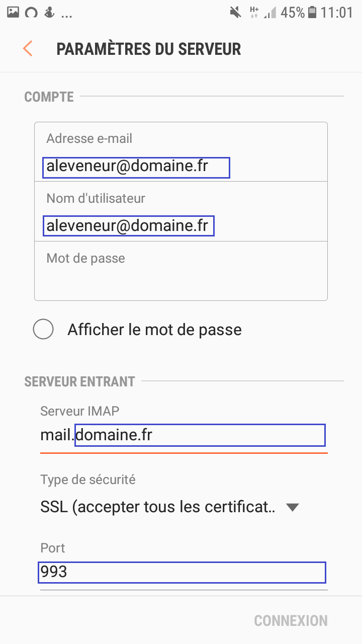Viewport: 362px width, 644px height.
Task: Focus the Nom d'utilisateur field
Action: click(x=181, y=211)
